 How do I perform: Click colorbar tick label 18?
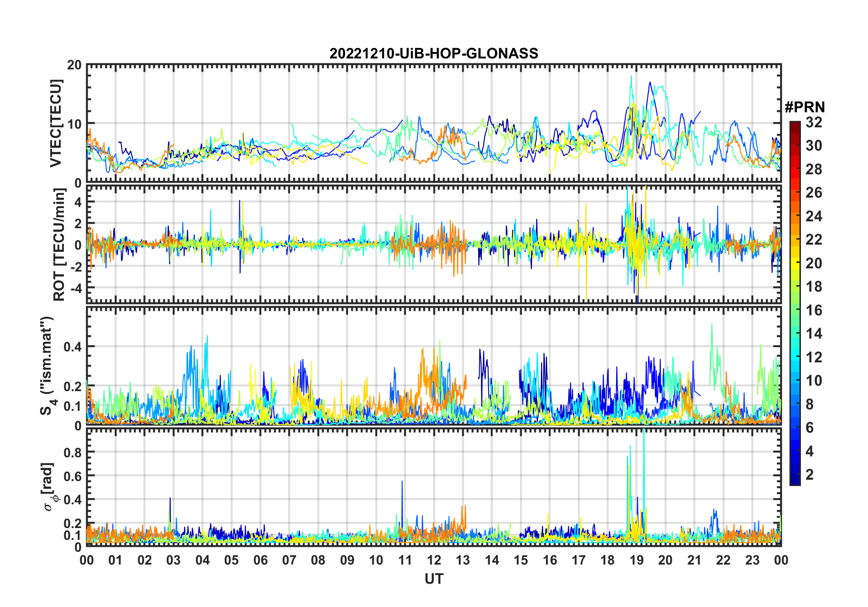[x=814, y=287]
